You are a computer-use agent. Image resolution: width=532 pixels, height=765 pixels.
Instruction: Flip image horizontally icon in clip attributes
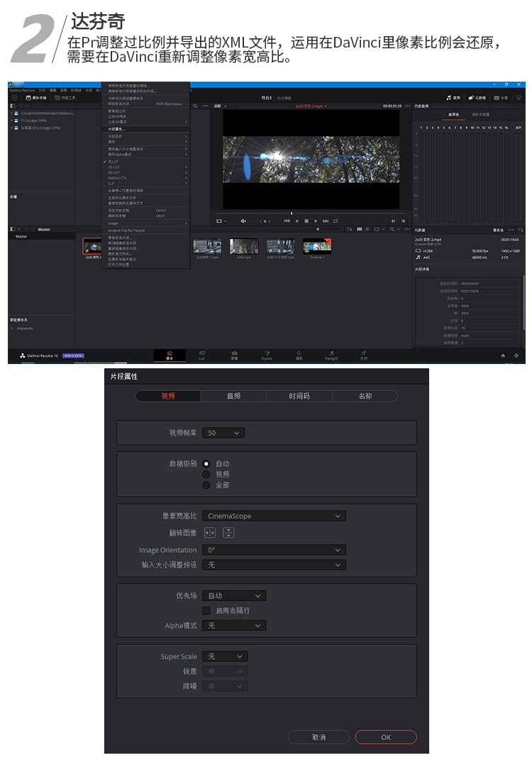point(210,533)
